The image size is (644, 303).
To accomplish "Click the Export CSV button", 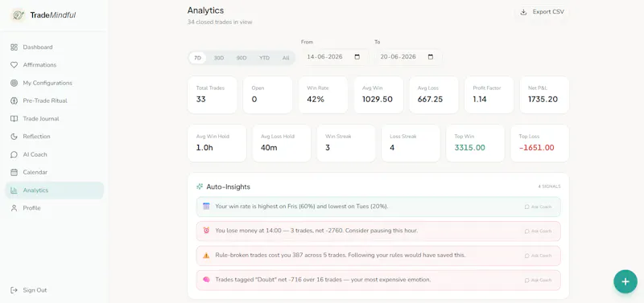I will tap(542, 12).
